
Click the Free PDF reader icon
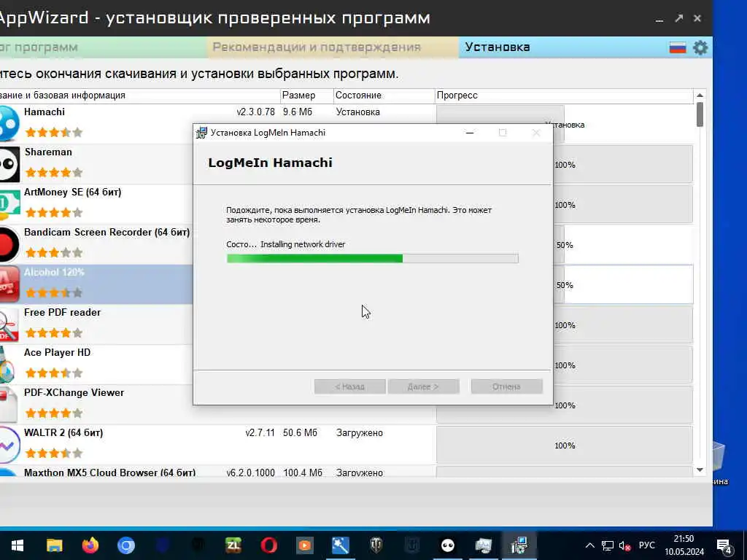[9, 325]
